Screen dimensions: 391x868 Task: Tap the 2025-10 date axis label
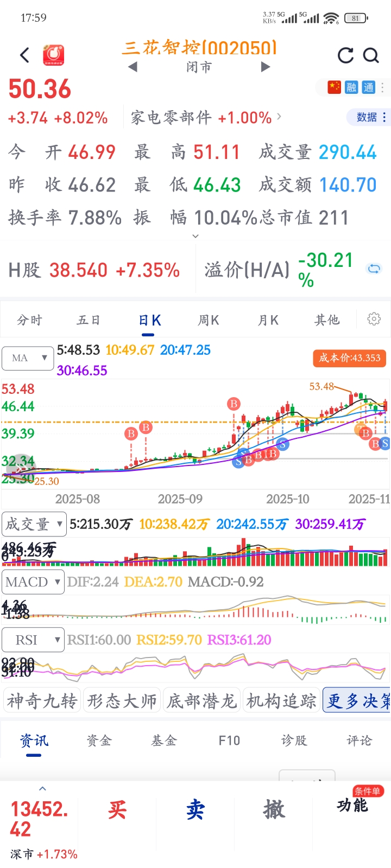pyautogui.click(x=288, y=499)
